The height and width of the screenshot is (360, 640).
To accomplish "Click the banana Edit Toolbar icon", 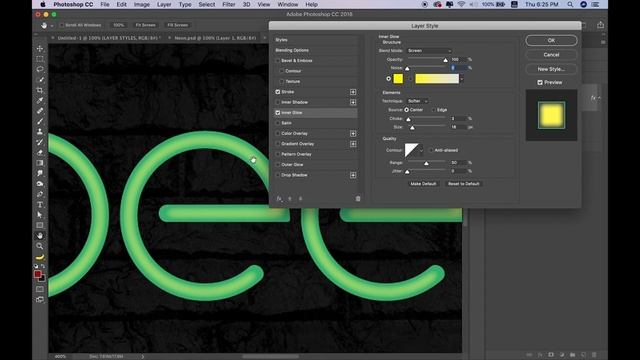I will [x=40, y=257].
